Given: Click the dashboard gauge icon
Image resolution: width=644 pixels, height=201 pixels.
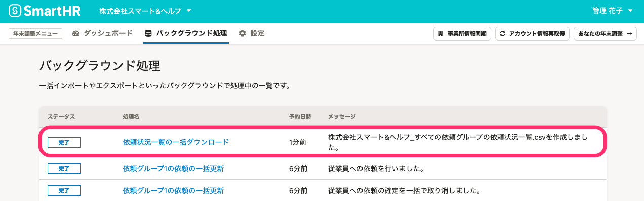Looking at the screenshot, I should (x=76, y=33).
